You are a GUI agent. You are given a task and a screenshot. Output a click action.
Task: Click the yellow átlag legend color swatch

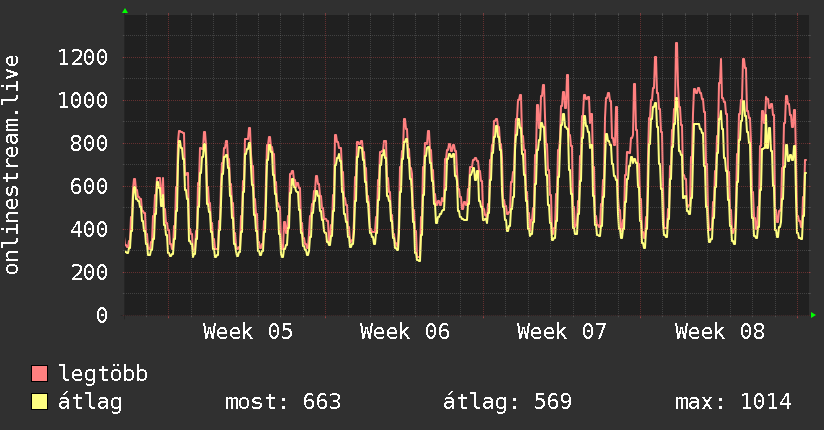pyautogui.click(x=40, y=402)
